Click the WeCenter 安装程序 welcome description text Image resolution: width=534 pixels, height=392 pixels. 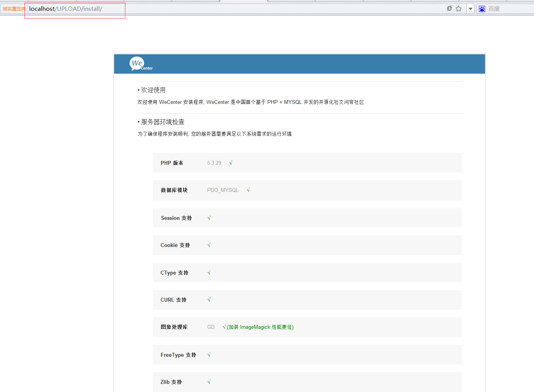pyautogui.click(x=251, y=102)
